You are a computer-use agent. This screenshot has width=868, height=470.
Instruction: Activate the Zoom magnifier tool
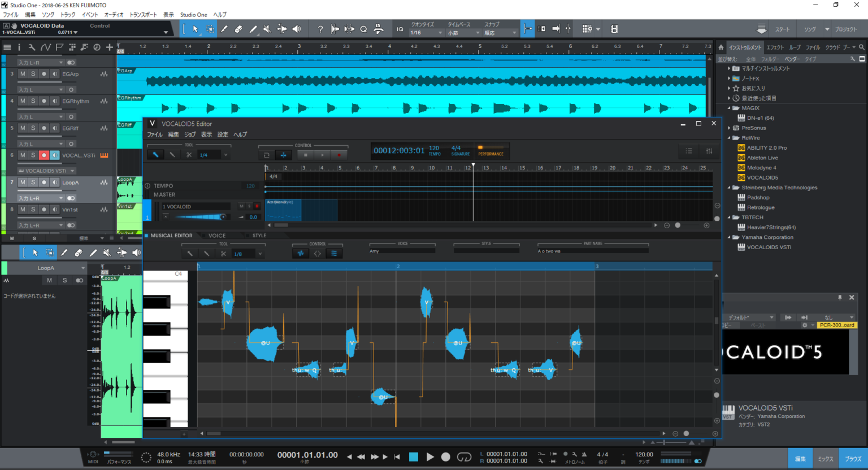[364, 28]
